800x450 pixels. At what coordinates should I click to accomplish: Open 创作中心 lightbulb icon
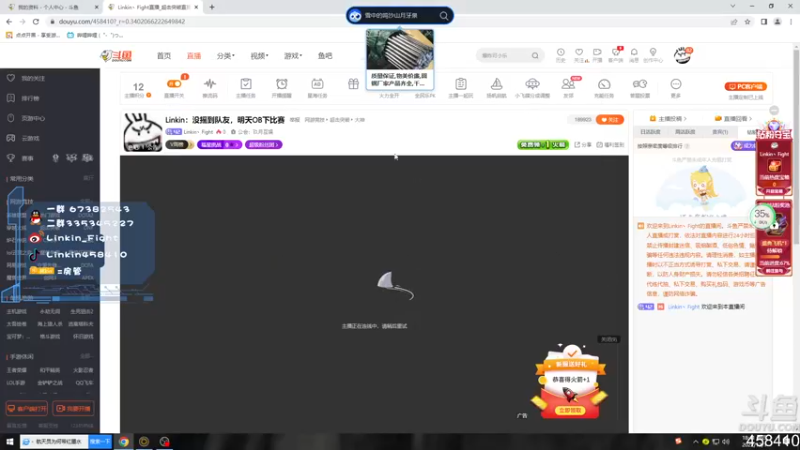(653, 53)
